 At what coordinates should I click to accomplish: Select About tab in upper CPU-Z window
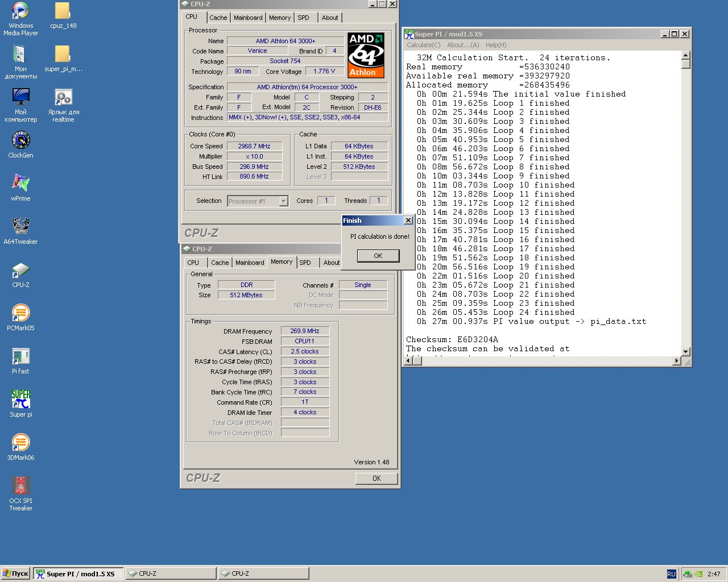pos(330,18)
